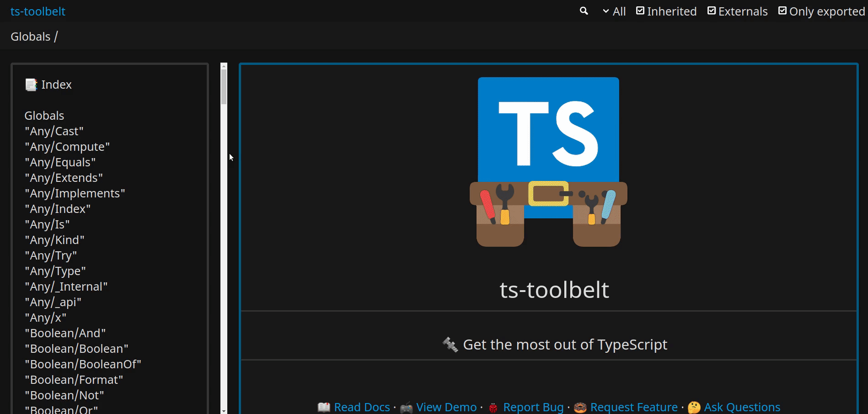The height and width of the screenshot is (414, 868).
Task: Toggle the Inherited checkbox
Action: tap(640, 11)
